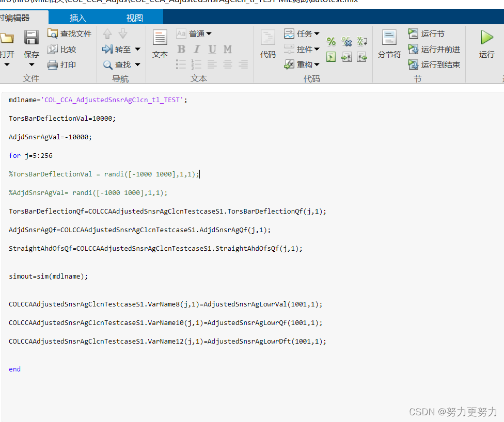Switch to the Insert (插入) tab
This screenshot has height=422, width=504.
coord(78,18)
